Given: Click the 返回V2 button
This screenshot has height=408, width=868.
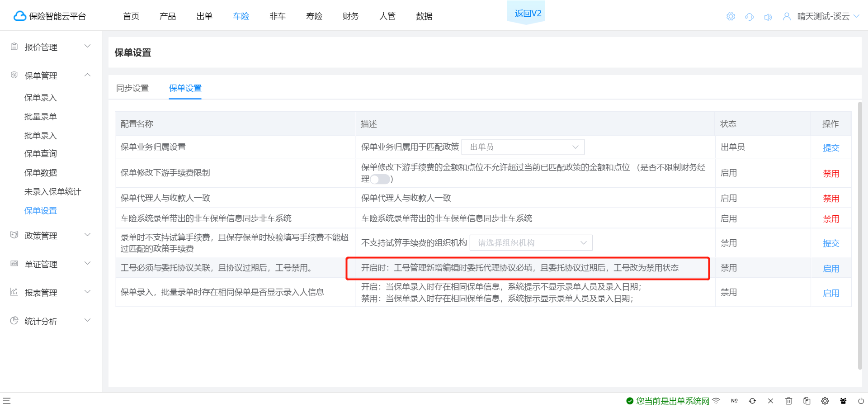Looking at the screenshot, I should click(526, 13).
